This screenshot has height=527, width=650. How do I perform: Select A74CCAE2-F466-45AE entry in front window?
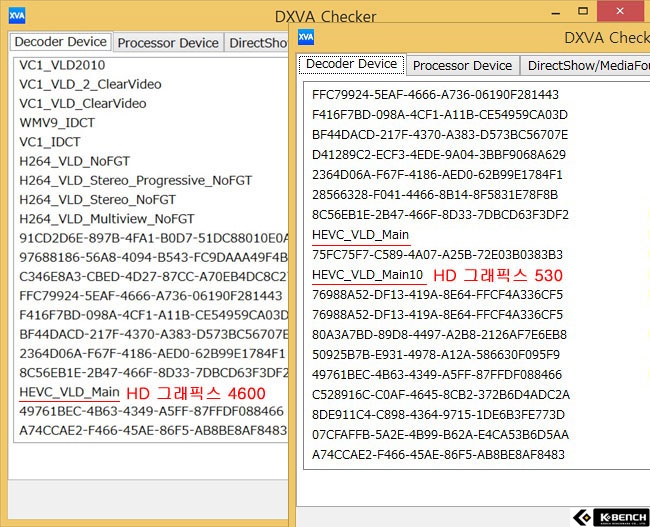click(x=438, y=454)
